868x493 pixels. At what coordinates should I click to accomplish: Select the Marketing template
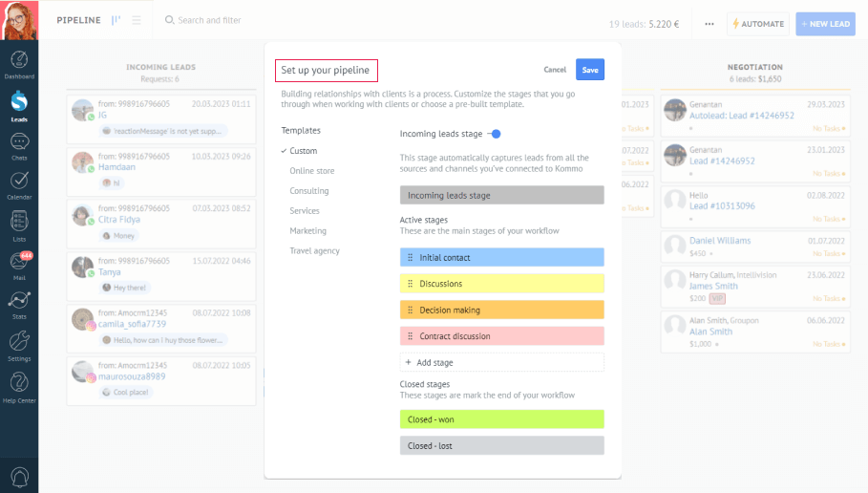point(307,230)
